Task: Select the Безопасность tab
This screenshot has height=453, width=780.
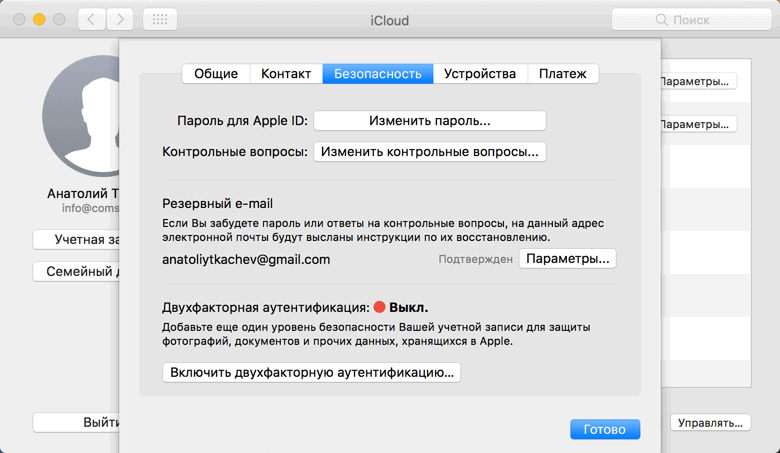Action: (378, 74)
